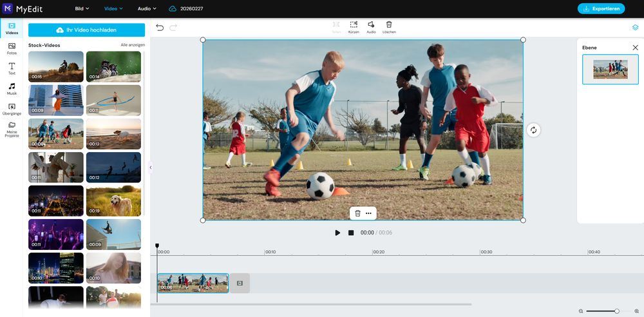
Task: Select the parkour jump stock video
Action: tap(113, 235)
